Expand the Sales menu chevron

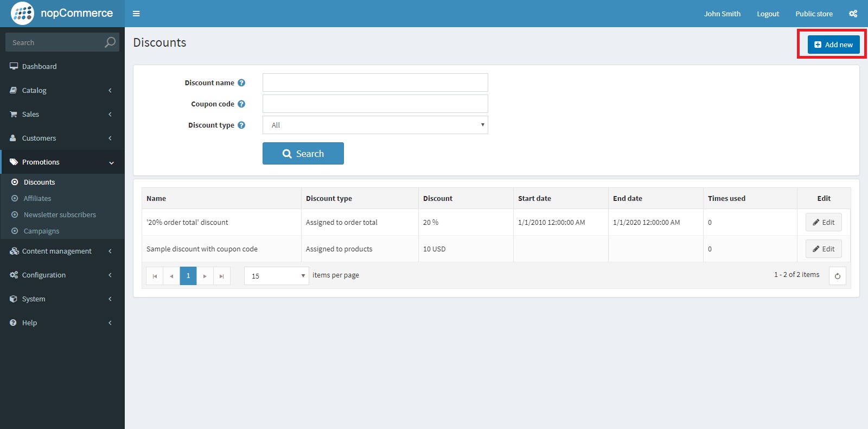110,114
